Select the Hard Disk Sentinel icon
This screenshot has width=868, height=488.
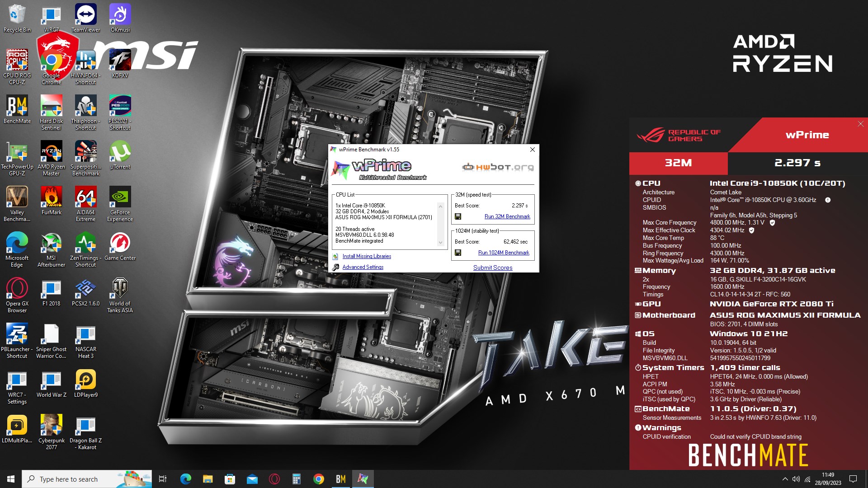pos(52,113)
